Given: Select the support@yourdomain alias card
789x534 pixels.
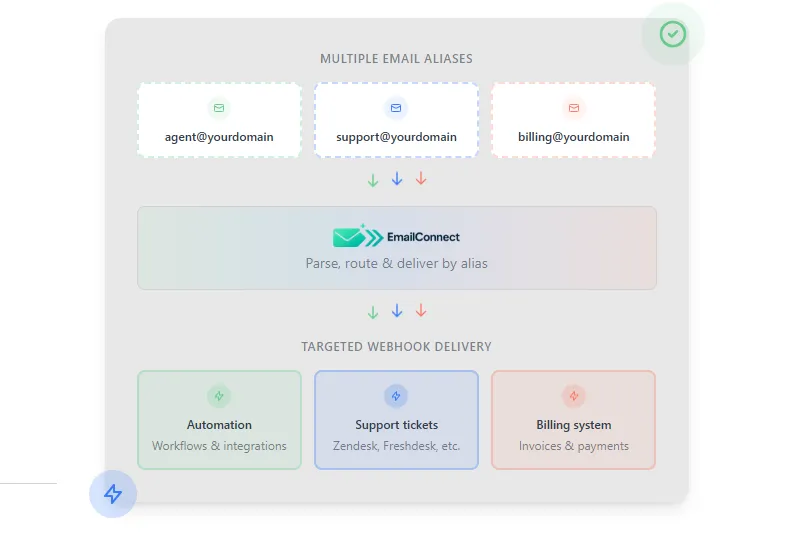Looking at the screenshot, I should tap(396, 121).
